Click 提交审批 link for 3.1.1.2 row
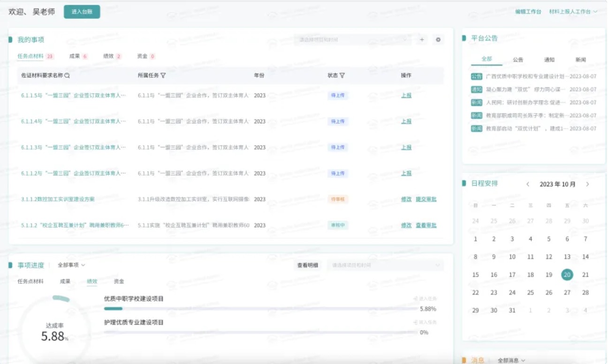 pos(426,199)
